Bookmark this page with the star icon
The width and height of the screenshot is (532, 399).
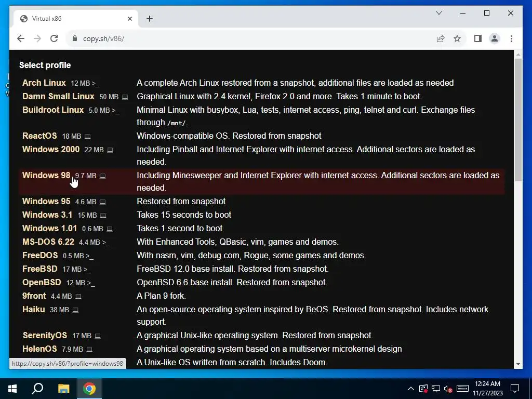pos(457,38)
